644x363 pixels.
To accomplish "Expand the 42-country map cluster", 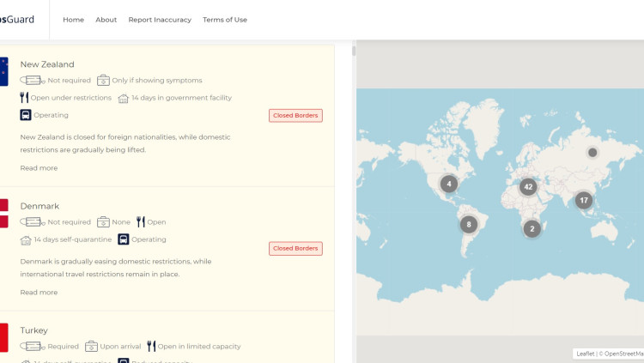I will click(x=528, y=187).
